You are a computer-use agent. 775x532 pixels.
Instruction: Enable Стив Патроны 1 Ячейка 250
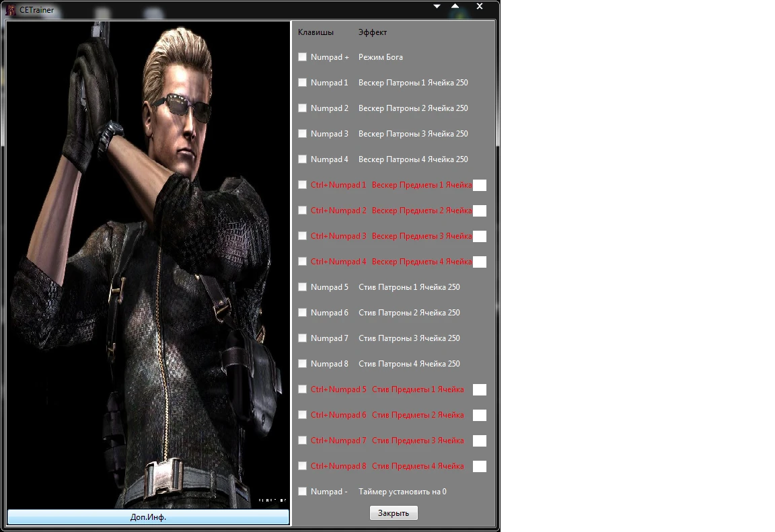(302, 287)
